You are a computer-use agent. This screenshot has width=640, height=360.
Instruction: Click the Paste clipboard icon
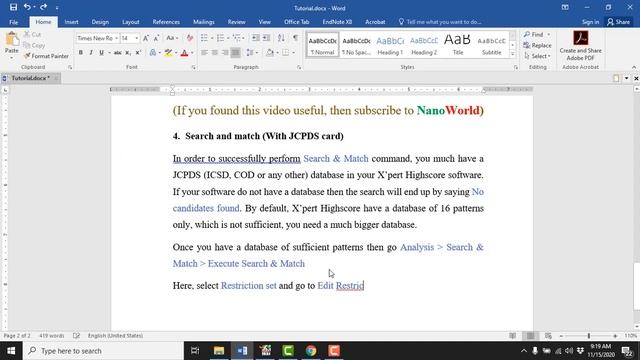[12, 40]
